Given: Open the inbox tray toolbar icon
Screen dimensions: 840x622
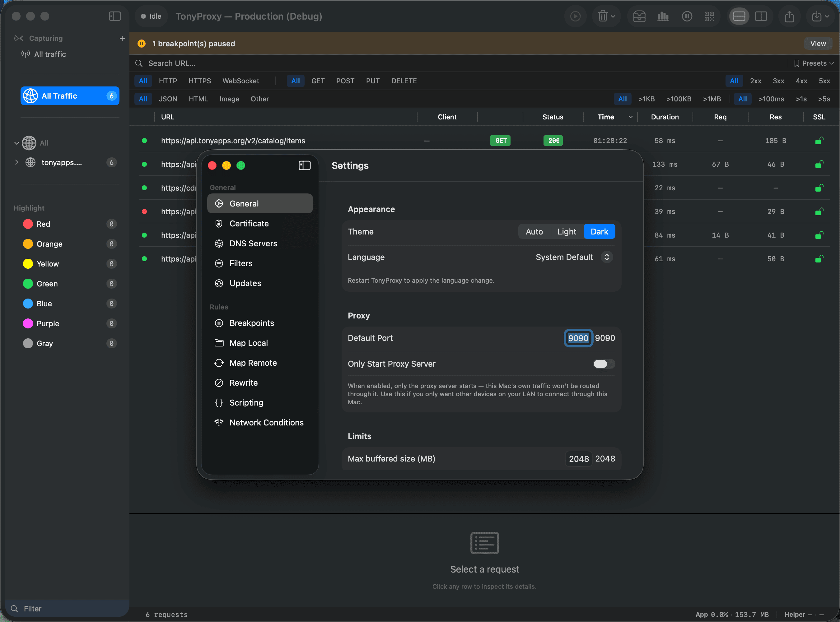Looking at the screenshot, I should pyautogui.click(x=639, y=16).
